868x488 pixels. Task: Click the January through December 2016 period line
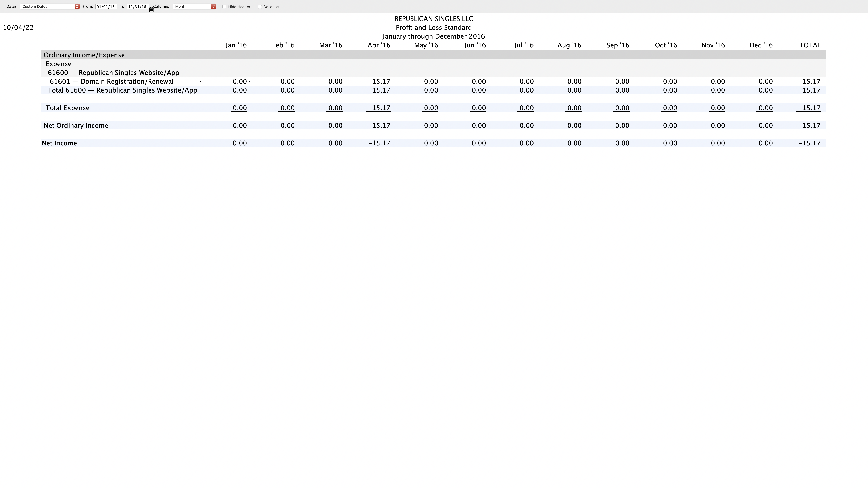[434, 36]
